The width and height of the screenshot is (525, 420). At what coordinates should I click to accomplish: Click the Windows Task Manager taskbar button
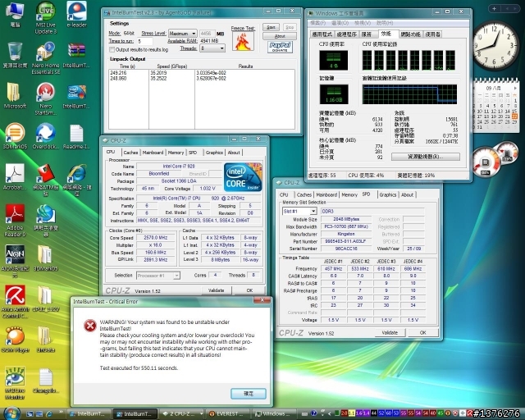(x=272, y=414)
